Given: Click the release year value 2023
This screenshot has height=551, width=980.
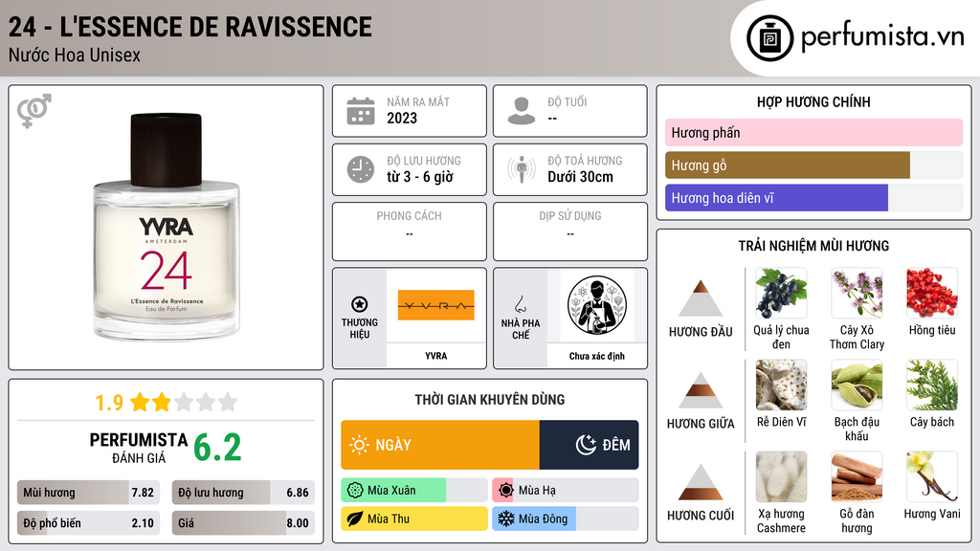Looking at the screenshot, I should coord(402,118).
